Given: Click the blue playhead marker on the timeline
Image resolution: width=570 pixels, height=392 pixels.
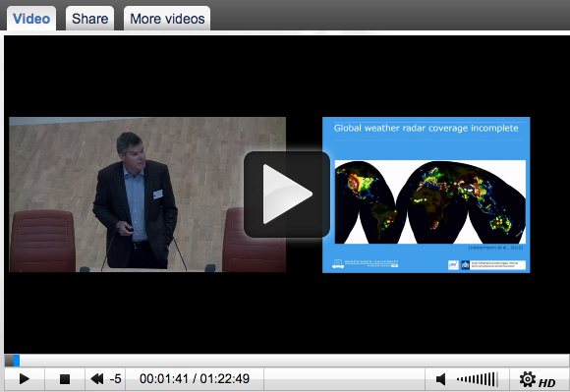Looking at the screenshot, I should tap(17, 361).
